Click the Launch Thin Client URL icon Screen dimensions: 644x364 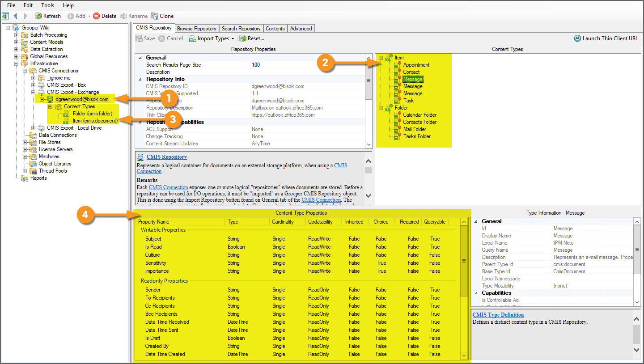577,38
